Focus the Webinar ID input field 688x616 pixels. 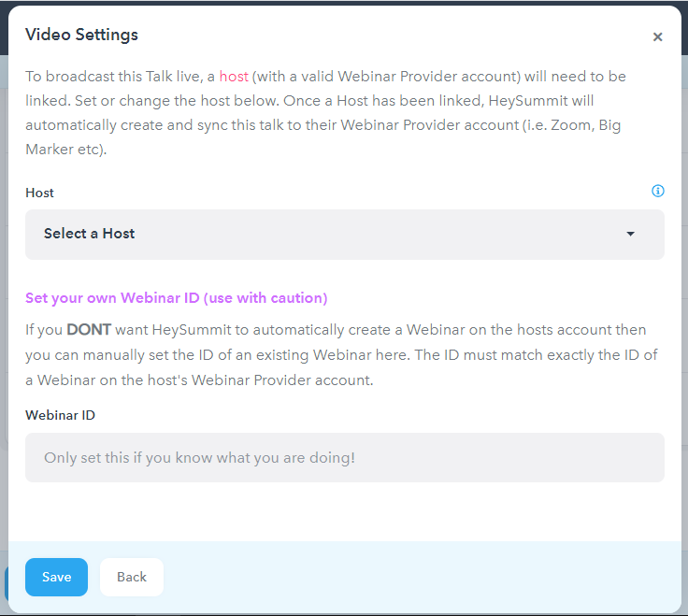point(344,458)
